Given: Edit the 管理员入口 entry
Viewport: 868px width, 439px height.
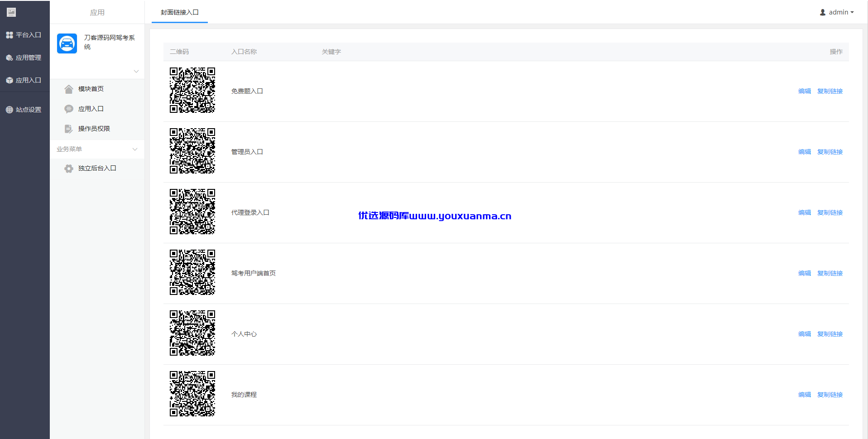Looking at the screenshot, I should [805, 152].
